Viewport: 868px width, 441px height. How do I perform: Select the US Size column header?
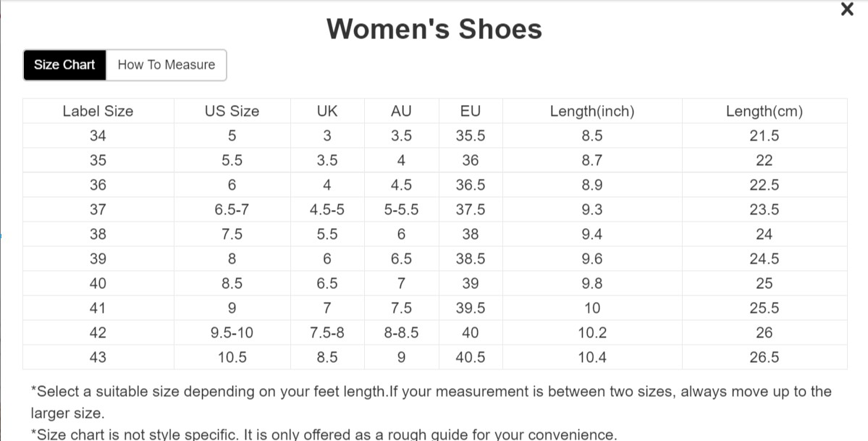[x=232, y=112]
